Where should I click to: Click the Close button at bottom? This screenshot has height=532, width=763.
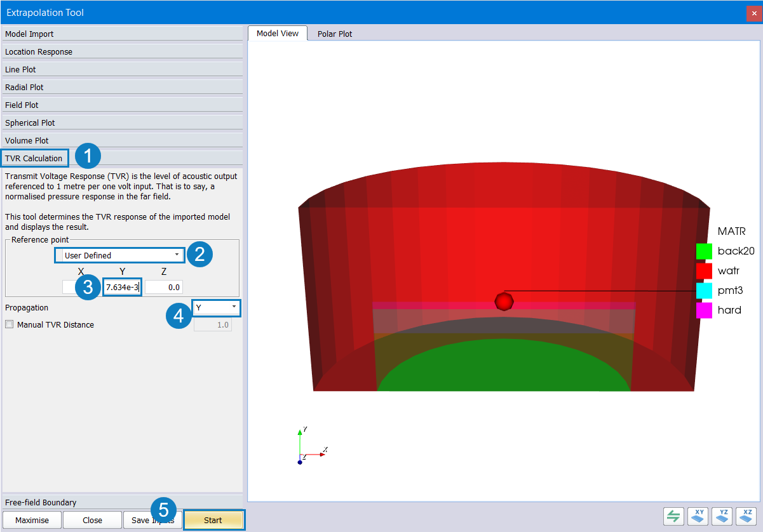(x=92, y=520)
